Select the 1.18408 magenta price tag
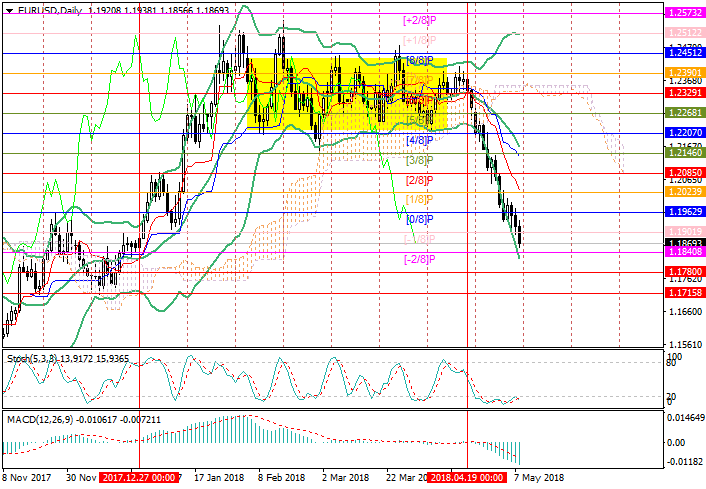This screenshot has width=706, height=489. coord(685,253)
